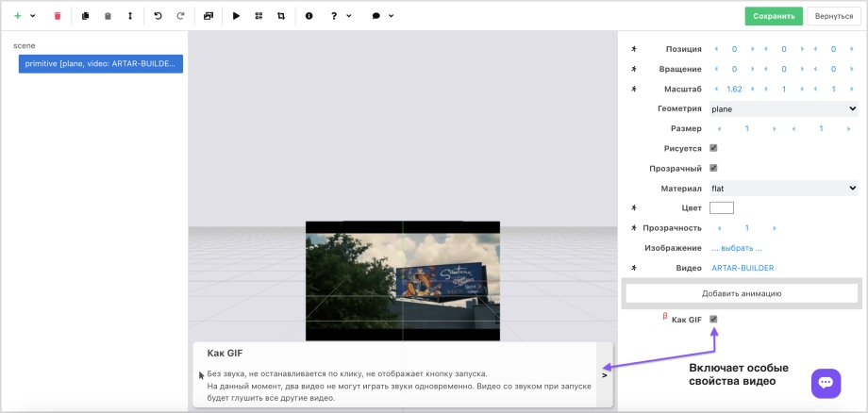Viewport: 868px width, 413px height.
Task: Select the primitive plane item in scene tree
Action: click(100, 63)
